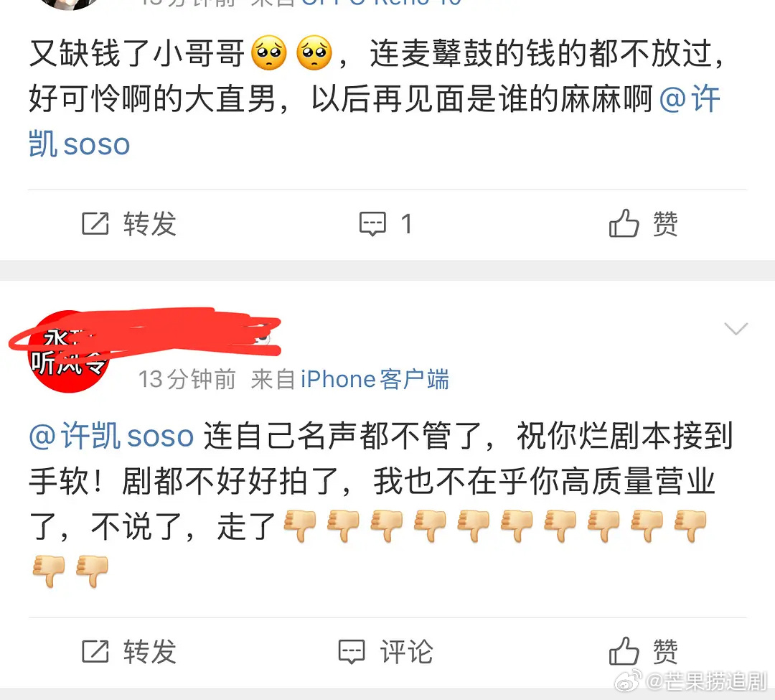Click 赞 label under the second post
Image resolution: width=775 pixels, height=700 pixels.
pyautogui.click(x=665, y=652)
